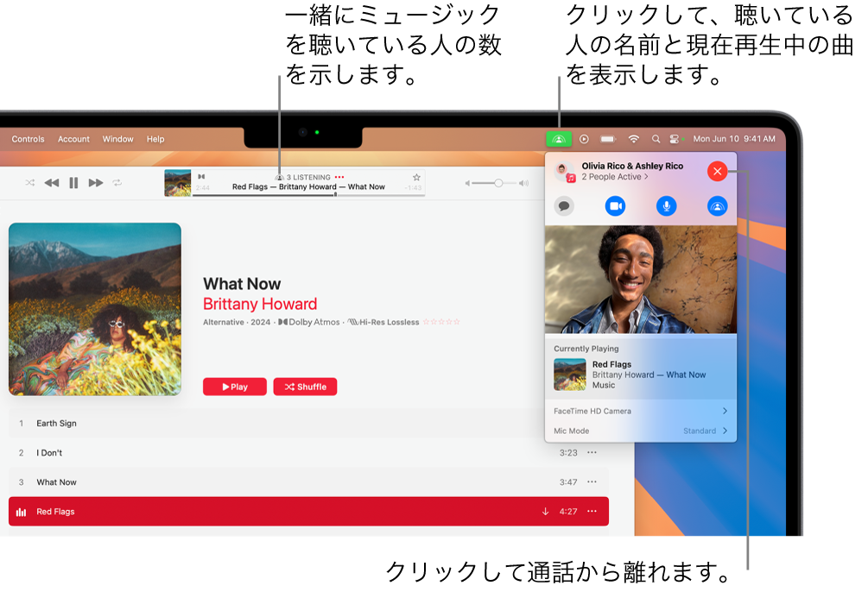Click the Wi-Fi status icon
The image size is (868, 592).
coord(634,138)
